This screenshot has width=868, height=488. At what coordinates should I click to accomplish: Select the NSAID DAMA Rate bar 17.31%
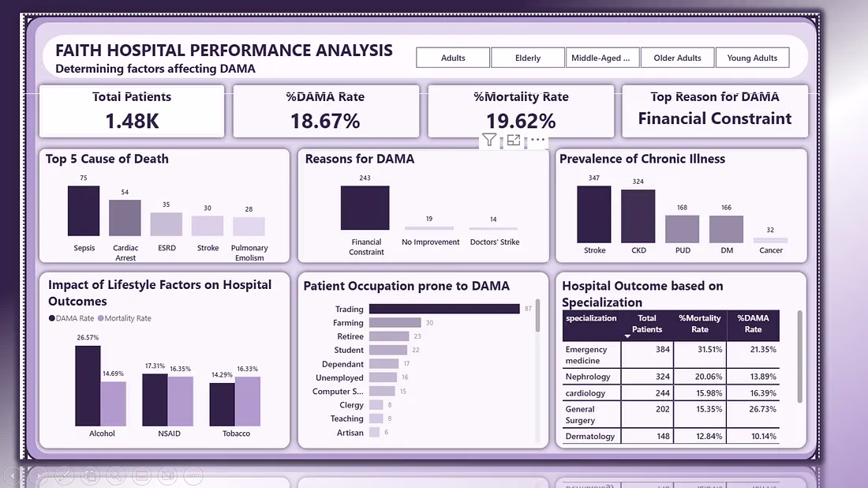click(155, 400)
